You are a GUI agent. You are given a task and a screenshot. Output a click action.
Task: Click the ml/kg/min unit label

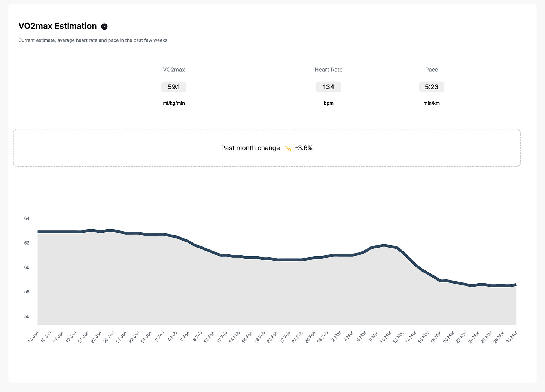point(174,103)
